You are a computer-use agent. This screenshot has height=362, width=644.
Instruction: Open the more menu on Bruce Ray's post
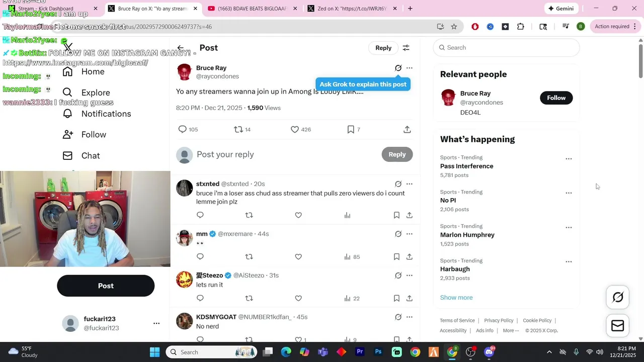click(x=410, y=68)
